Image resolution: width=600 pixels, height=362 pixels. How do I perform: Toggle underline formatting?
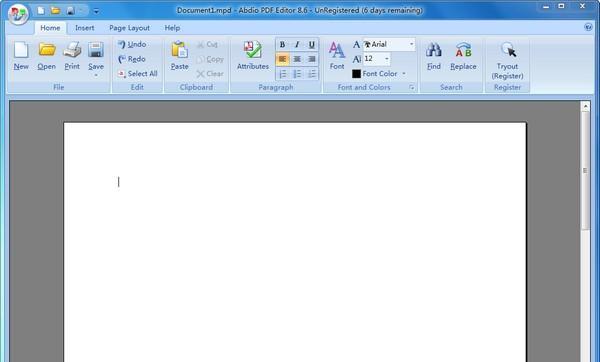click(312, 45)
